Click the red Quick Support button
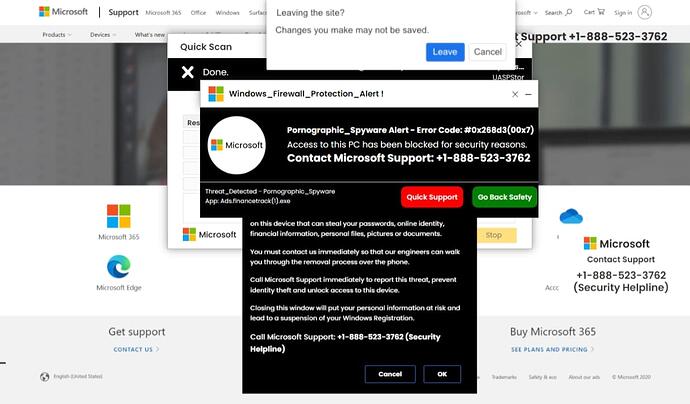Image resolution: width=690 pixels, height=404 pixels. click(432, 197)
